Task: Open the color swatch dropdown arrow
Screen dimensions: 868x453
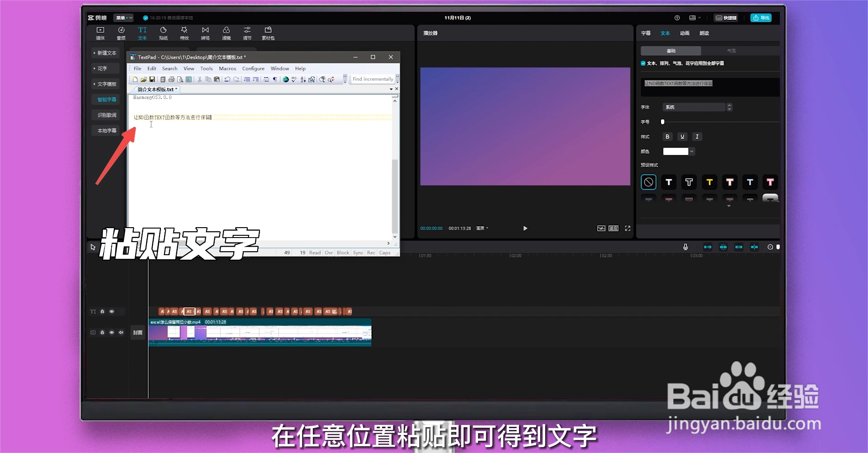Action: point(692,152)
